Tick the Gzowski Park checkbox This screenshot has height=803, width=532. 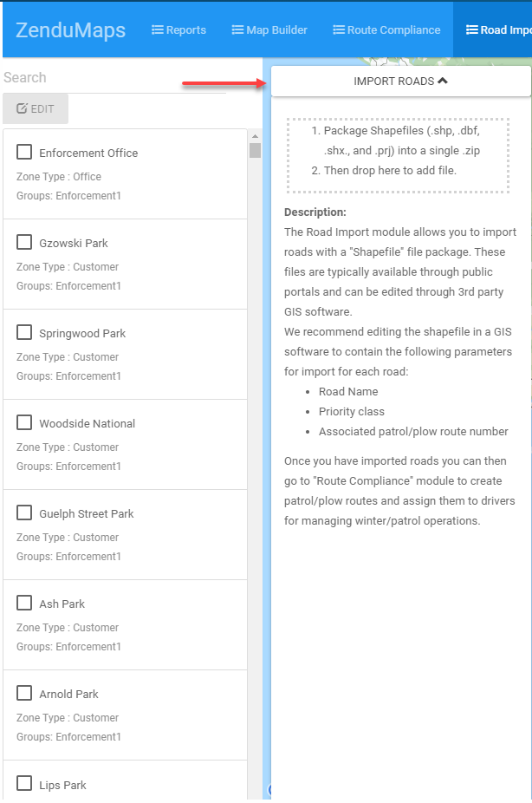[24, 242]
